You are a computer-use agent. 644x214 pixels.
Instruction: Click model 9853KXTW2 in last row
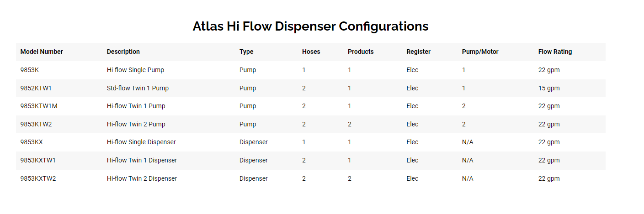pos(38,178)
